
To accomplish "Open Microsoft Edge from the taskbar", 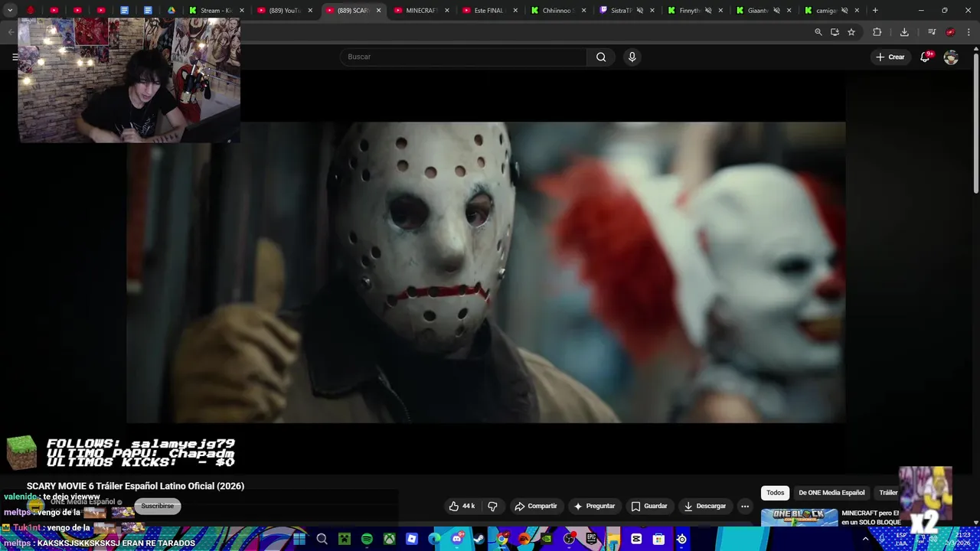I will point(434,539).
